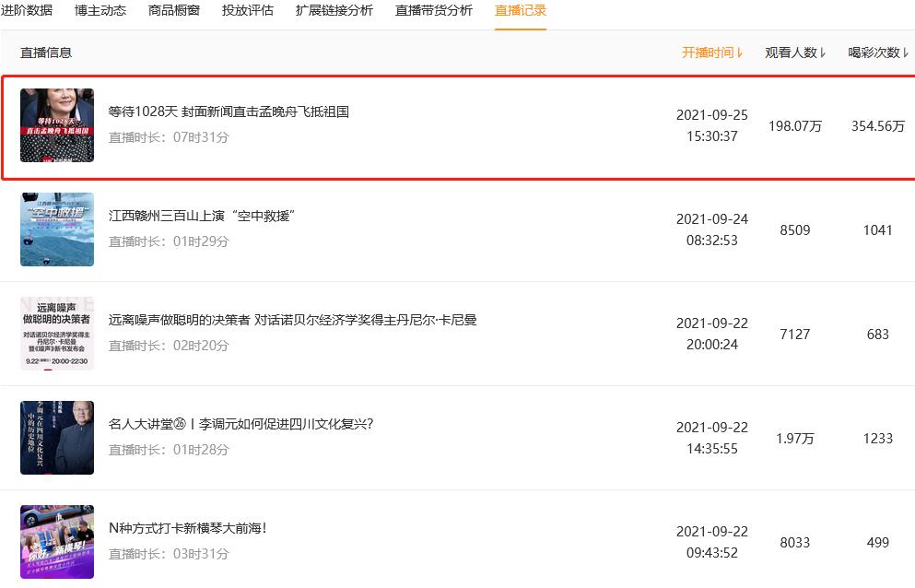The image size is (915, 588).
Task: Select cheer count 354.56万
Action: point(878,125)
